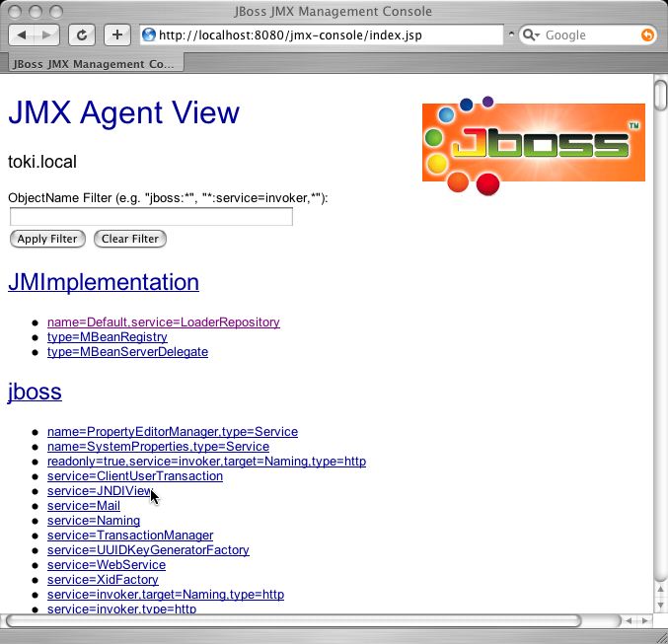The width and height of the screenshot is (668, 644).
Task: Click the horizontal scrollbar left arrow
Action: point(630,621)
